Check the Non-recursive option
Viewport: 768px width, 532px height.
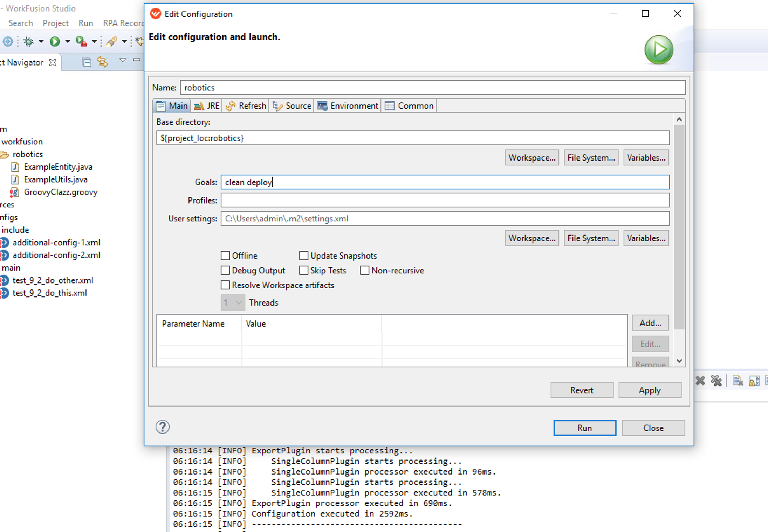pyautogui.click(x=365, y=270)
